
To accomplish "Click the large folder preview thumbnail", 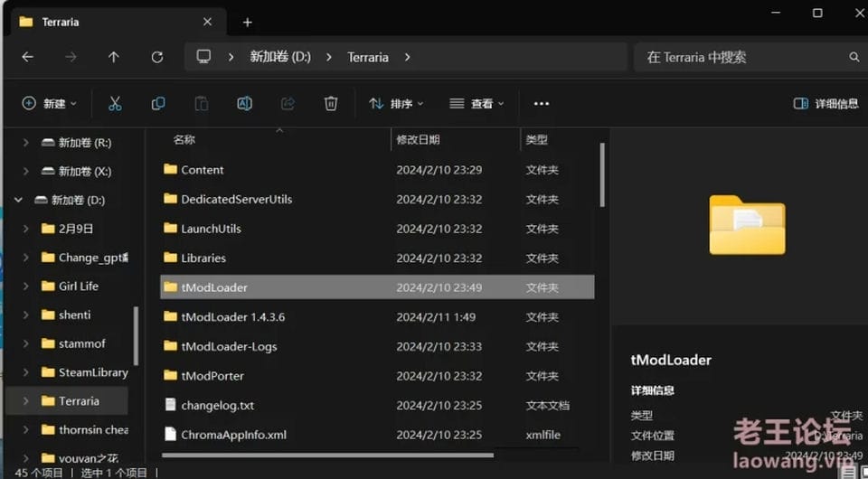I will [x=747, y=224].
